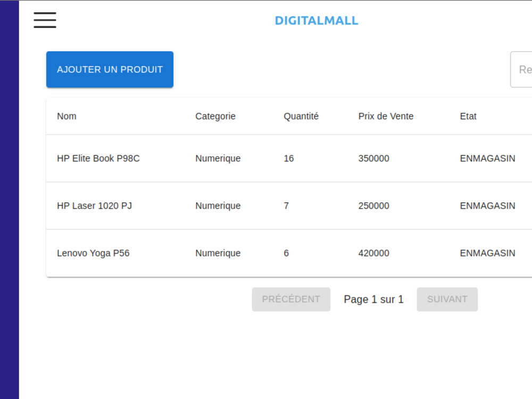Select the Quantité column header
Image resolution: width=532 pixels, height=399 pixels.
301,117
